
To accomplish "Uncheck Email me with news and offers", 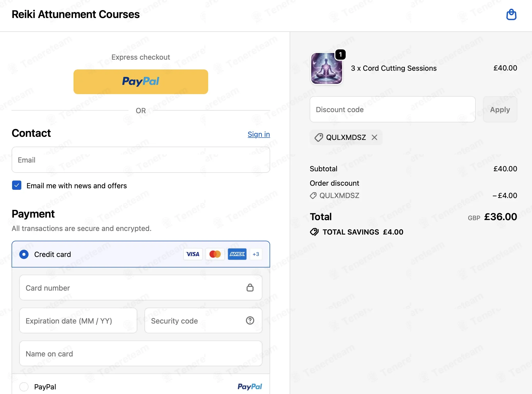I will point(17,185).
